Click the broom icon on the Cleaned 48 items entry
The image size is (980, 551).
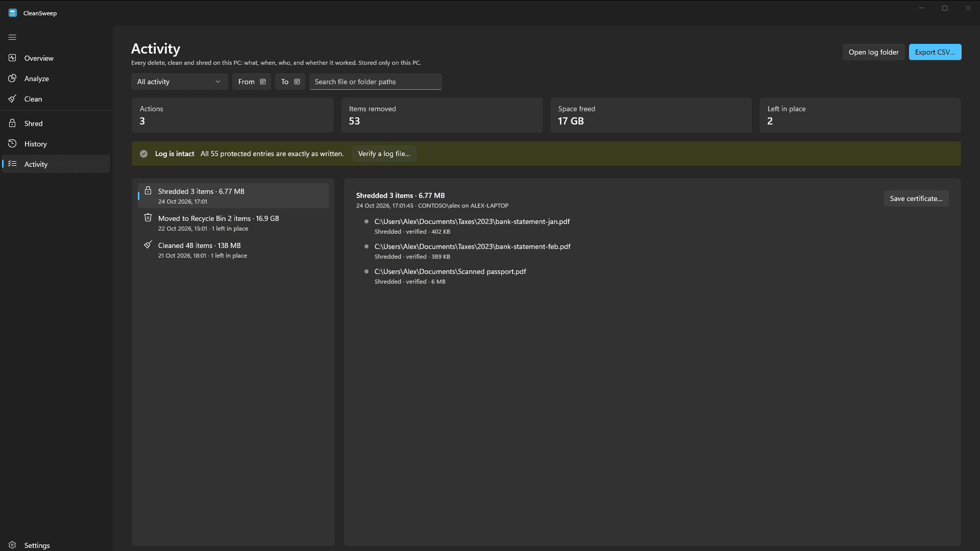coord(148,244)
